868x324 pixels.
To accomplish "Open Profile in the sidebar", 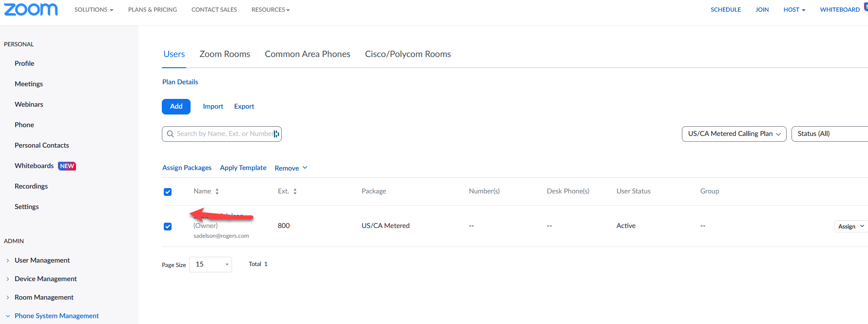I will [x=24, y=64].
